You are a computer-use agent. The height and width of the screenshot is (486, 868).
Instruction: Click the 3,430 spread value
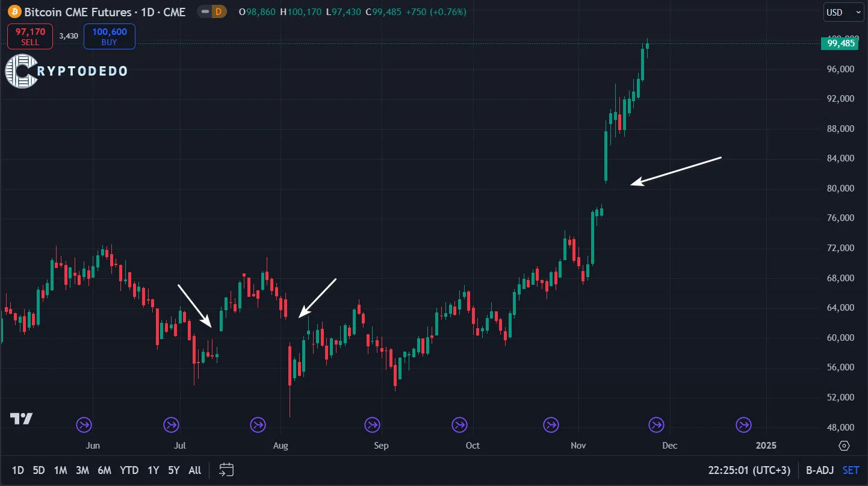[x=69, y=36]
